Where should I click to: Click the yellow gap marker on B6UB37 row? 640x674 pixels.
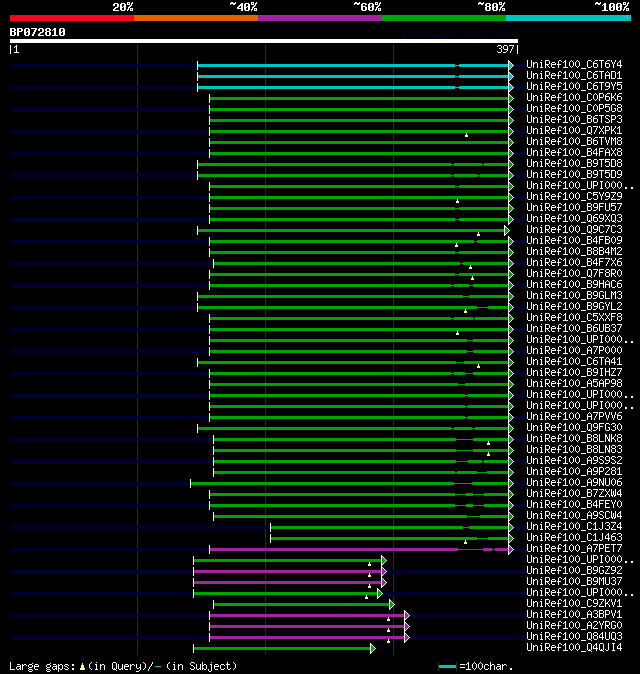pyautogui.click(x=457, y=333)
